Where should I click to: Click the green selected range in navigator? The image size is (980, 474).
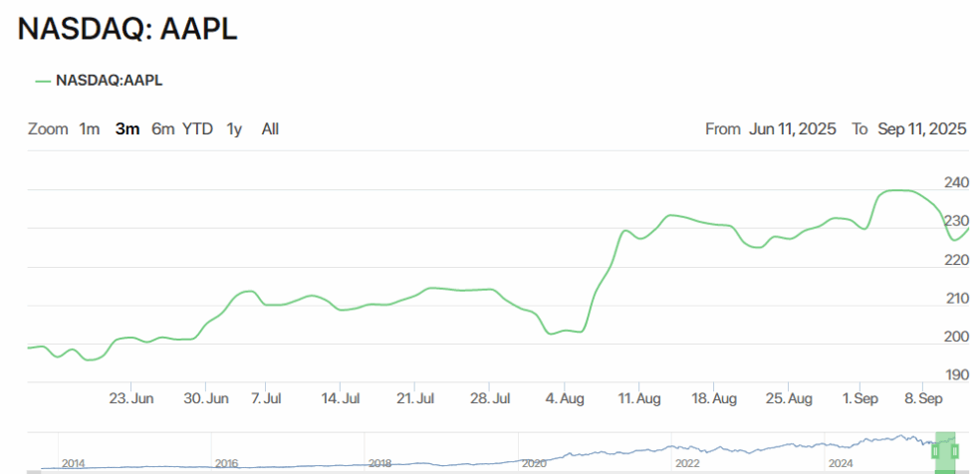pos(945,451)
